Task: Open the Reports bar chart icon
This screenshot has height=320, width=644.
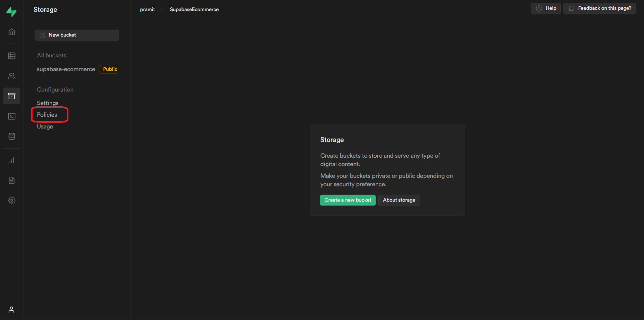Action: pyautogui.click(x=12, y=160)
